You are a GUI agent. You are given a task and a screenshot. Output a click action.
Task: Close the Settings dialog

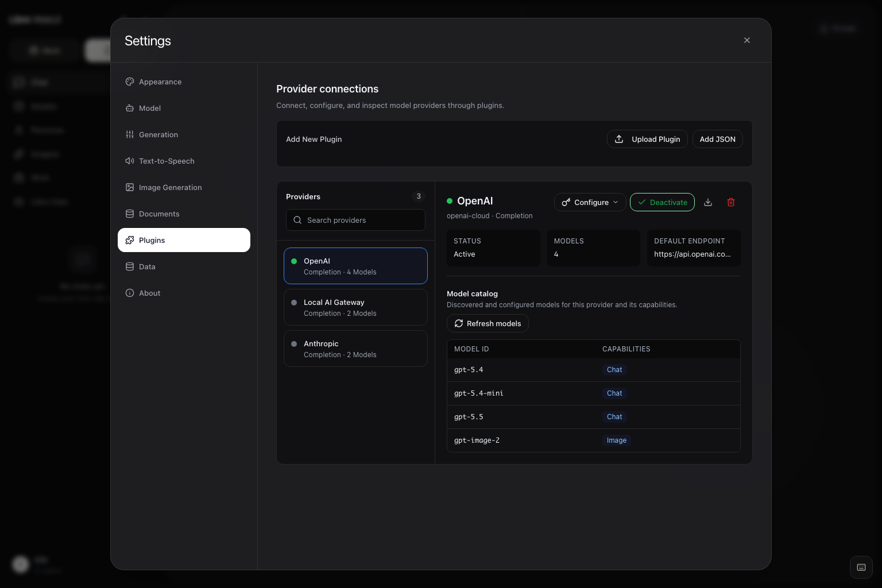click(747, 40)
